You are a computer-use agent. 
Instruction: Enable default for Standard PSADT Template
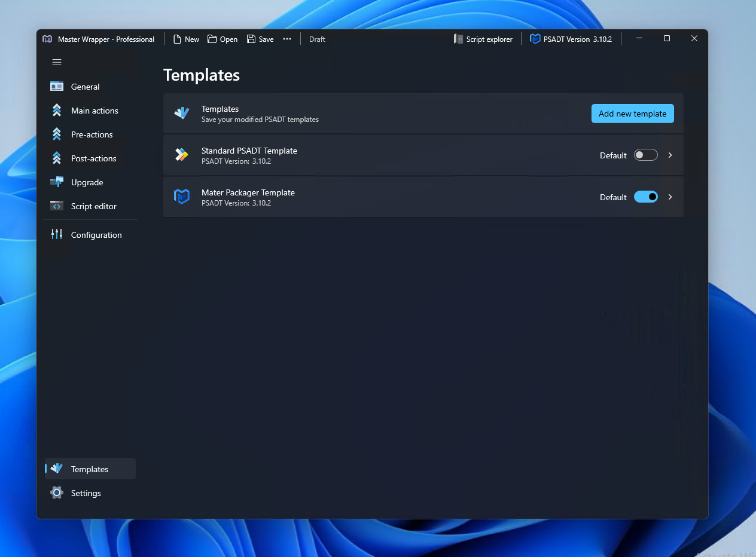click(646, 155)
